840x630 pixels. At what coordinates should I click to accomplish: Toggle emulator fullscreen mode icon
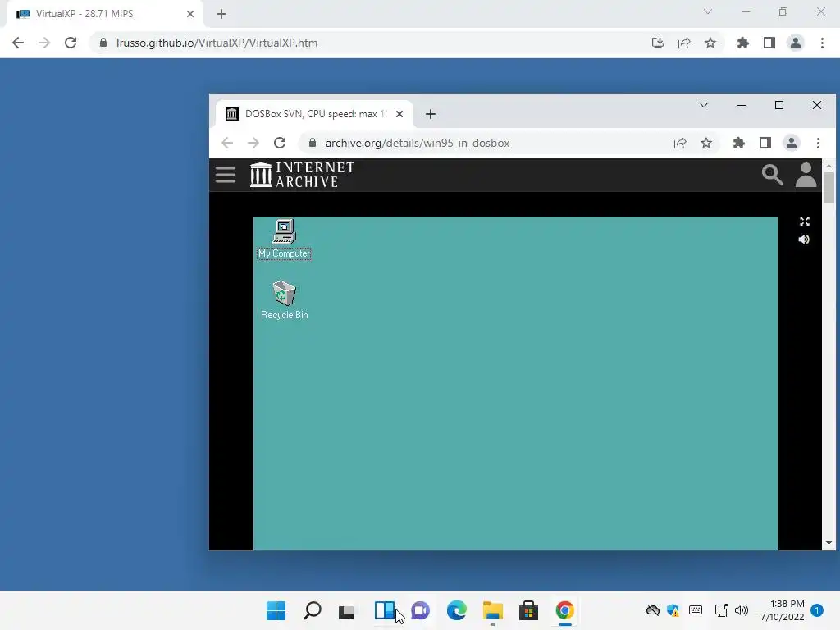[804, 221]
